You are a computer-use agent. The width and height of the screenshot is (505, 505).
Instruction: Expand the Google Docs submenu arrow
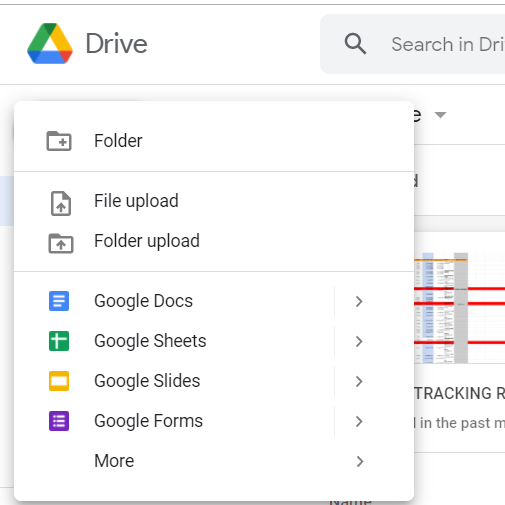[x=359, y=301]
